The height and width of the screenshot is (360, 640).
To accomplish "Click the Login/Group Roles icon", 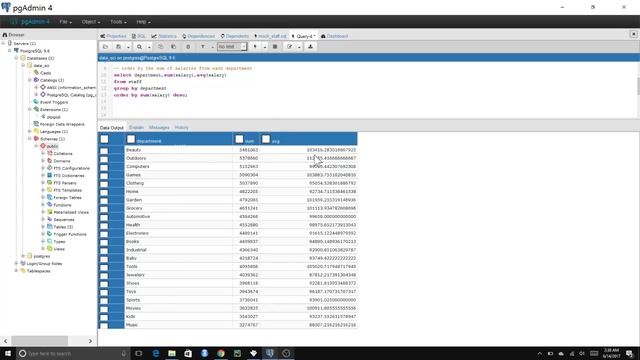I will tap(23, 263).
